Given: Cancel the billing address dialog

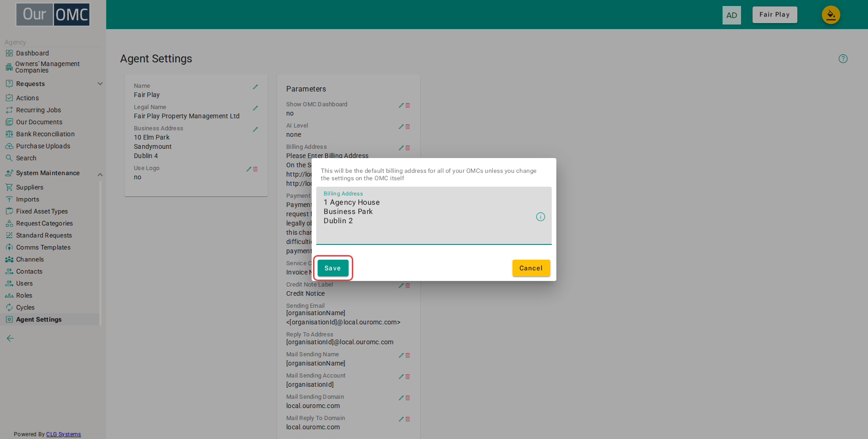Looking at the screenshot, I should (531, 268).
